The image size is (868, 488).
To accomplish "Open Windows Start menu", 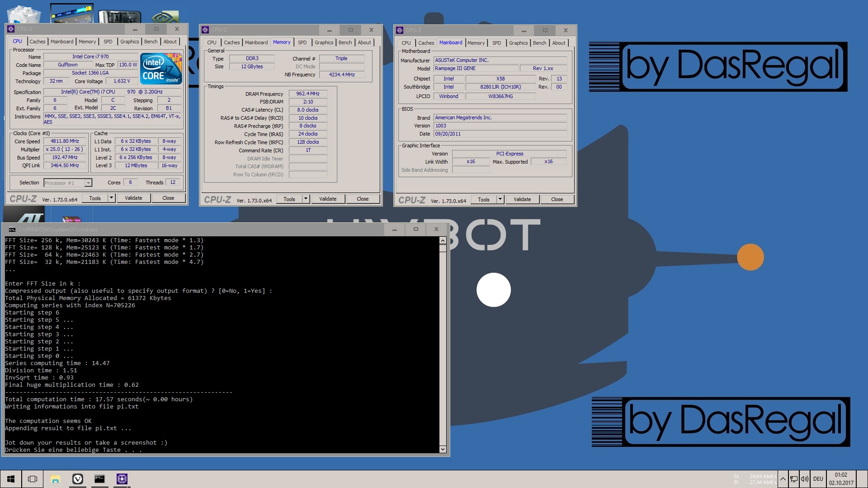I will pos(11,479).
